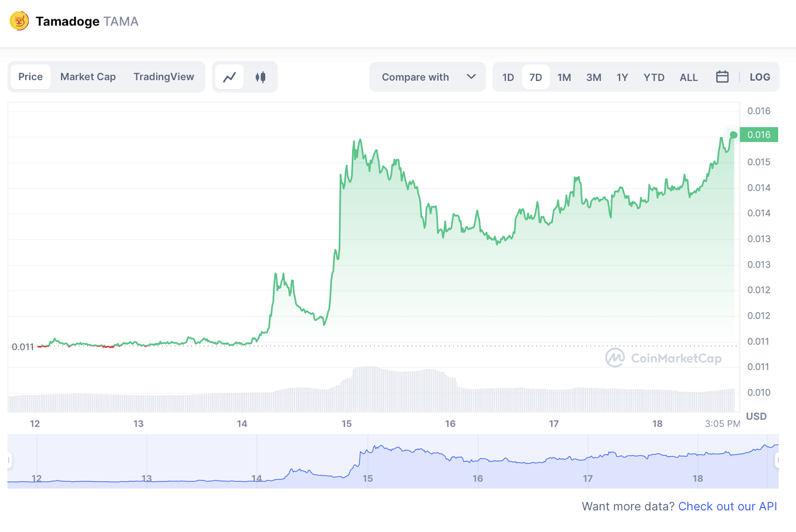
Task: Open the Check out our API link
Action: 727,506
